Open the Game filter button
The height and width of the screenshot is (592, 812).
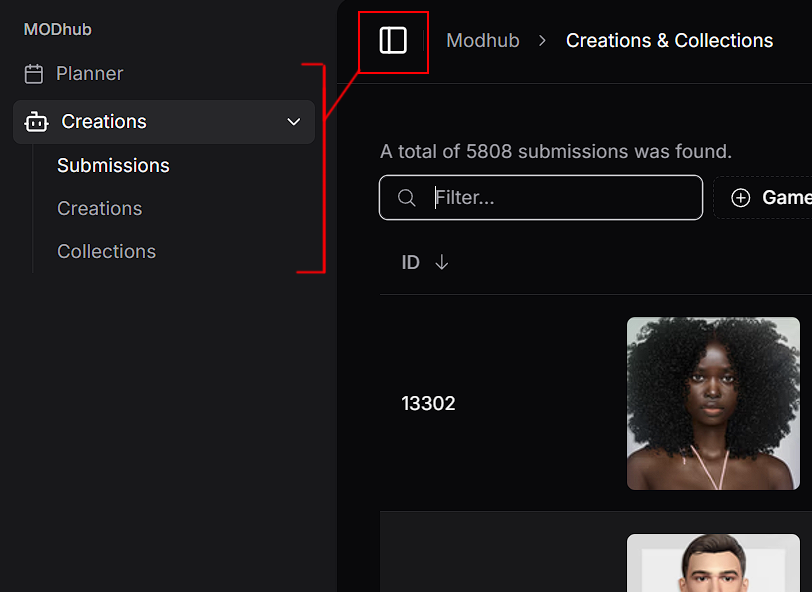763,197
